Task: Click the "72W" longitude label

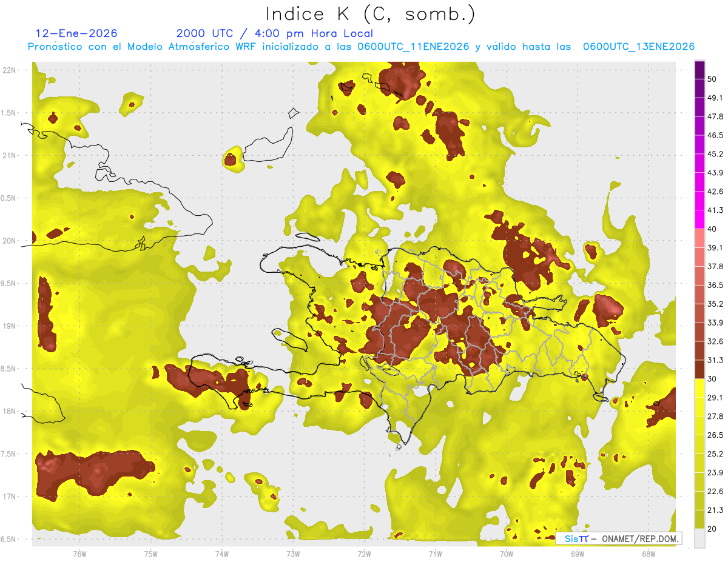Action: (364, 554)
